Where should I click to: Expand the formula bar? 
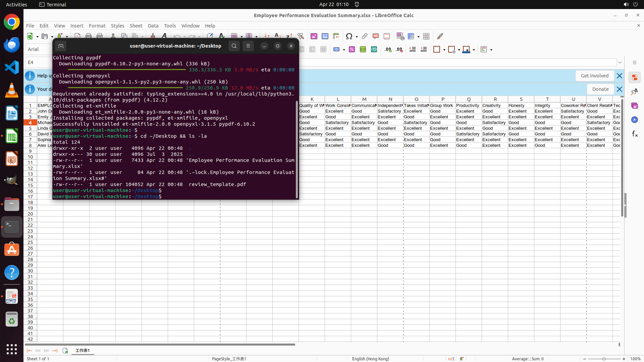(620, 62)
